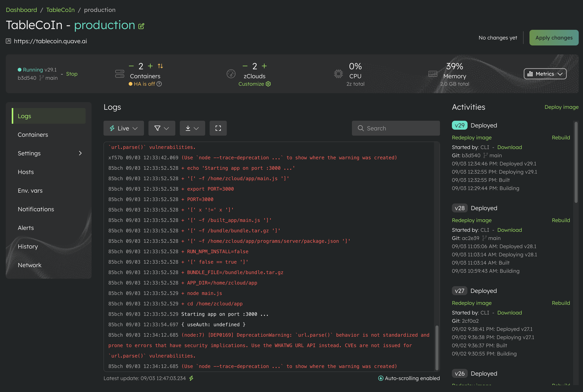Rebuild v28 deployment
Screen dimensions: 583x392
click(561, 220)
